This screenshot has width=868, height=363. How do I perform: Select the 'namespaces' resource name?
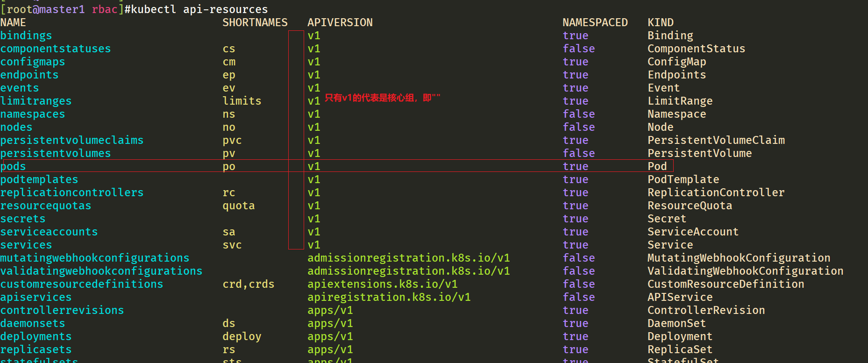[33, 114]
